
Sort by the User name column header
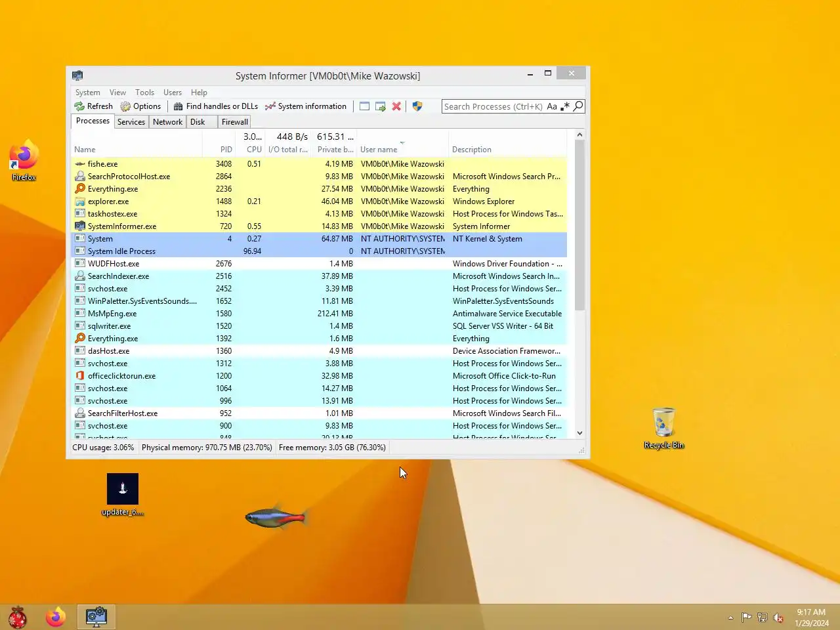403,144
